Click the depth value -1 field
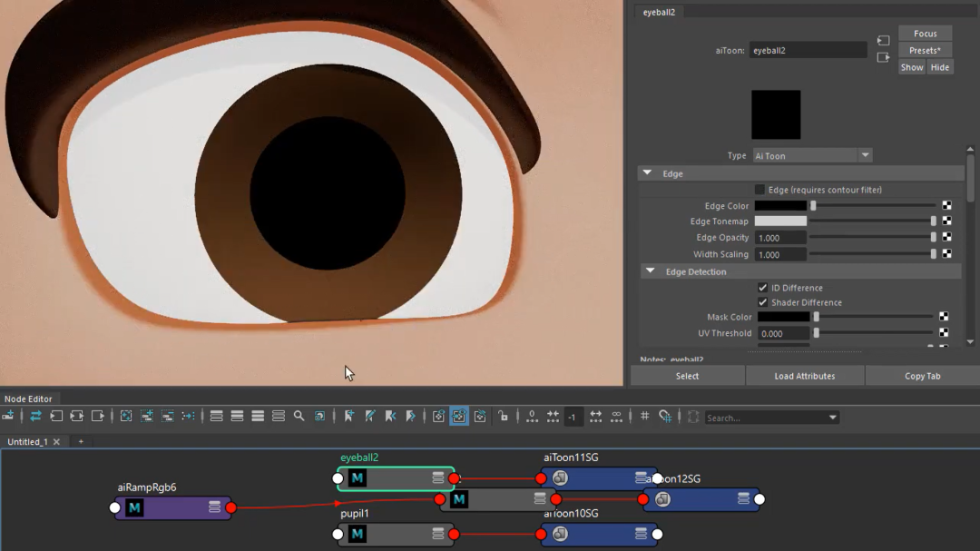 (x=572, y=418)
